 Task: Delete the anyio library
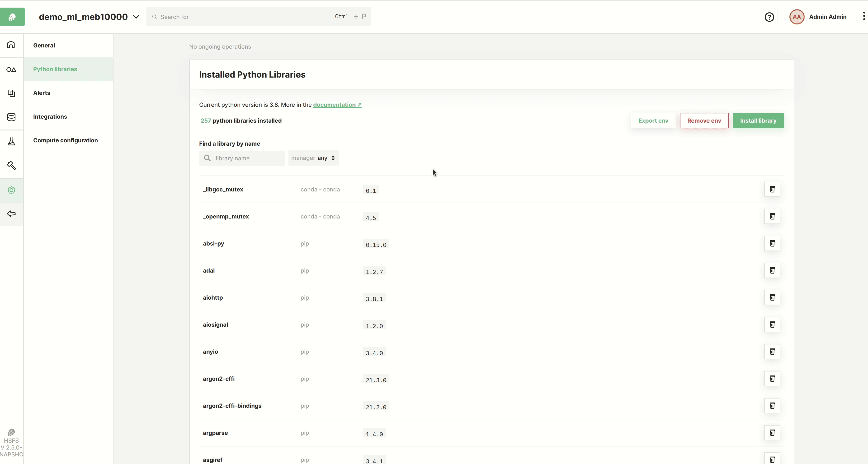coord(772,352)
